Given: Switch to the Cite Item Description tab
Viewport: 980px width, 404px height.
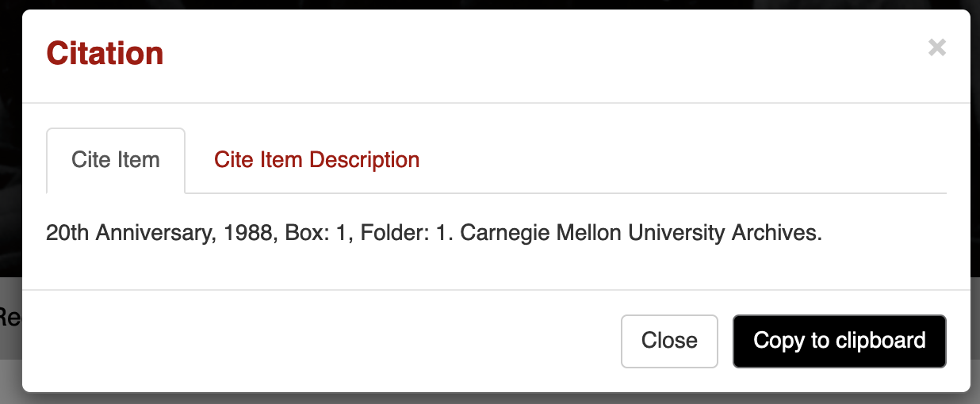Looking at the screenshot, I should pos(316,160).
